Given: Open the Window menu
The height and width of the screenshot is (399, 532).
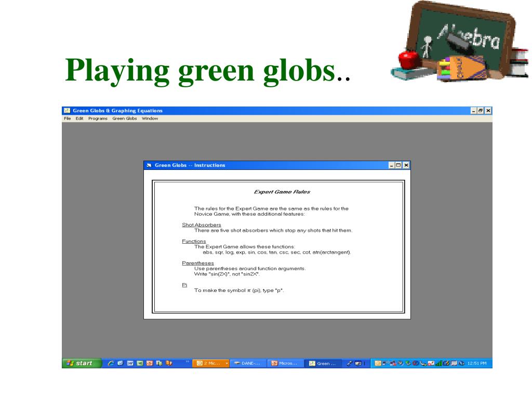Looking at the screenshot, I should pyautogui.click(x=150, y=118).
